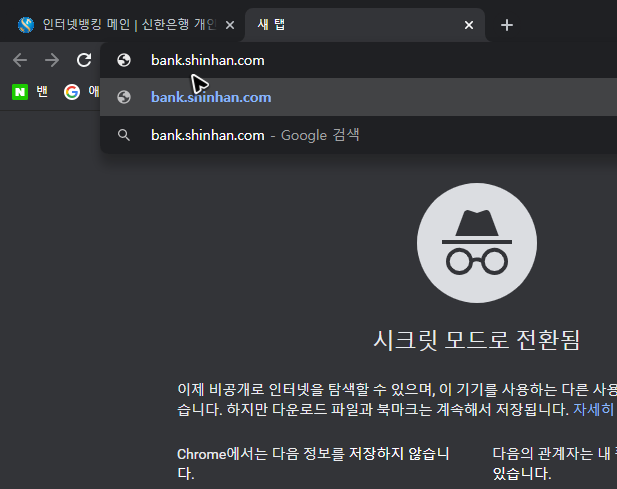The image size is (617, 489).
Task: Click the incognito hat and glasses icon
Action: (477, 243)
